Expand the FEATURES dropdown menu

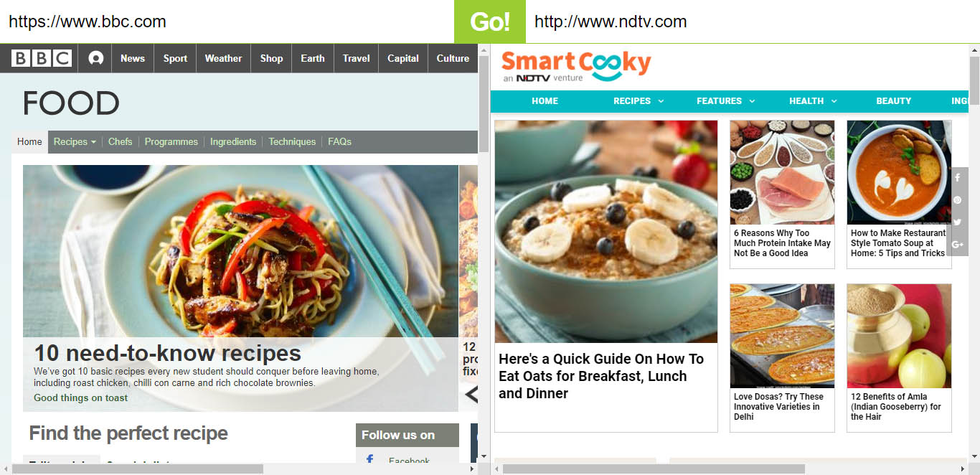coord(725,101)
